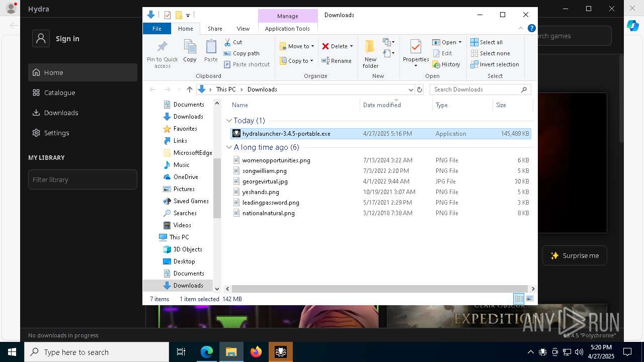Image resolution: width=644 pixels, height=362 pixels.
Task: Switch to large icons view
Action: click(529, 299)
